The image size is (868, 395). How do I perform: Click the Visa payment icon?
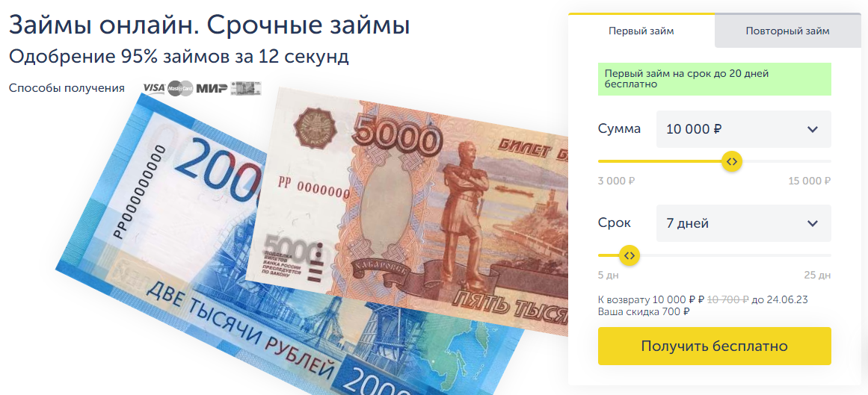point(154,89)
